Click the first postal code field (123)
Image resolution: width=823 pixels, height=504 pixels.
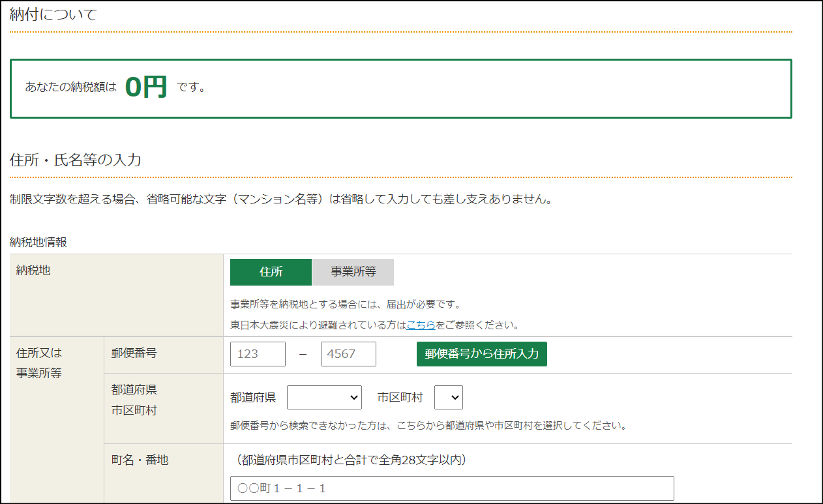point(258,354)
